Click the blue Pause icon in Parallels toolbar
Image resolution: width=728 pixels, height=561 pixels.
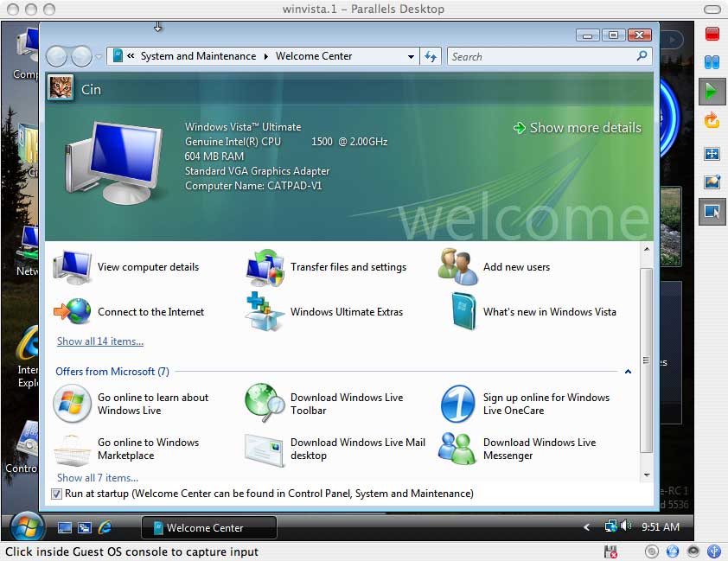tap(712, 61)
